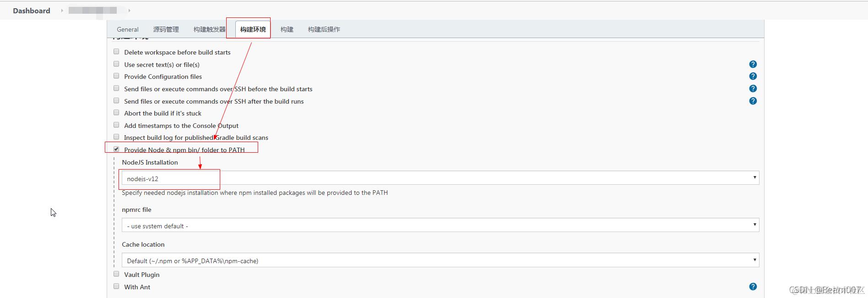Enable Add timestamps to the Console Output
The height and width of the screenshot is (298, 868).
point(116,125)
